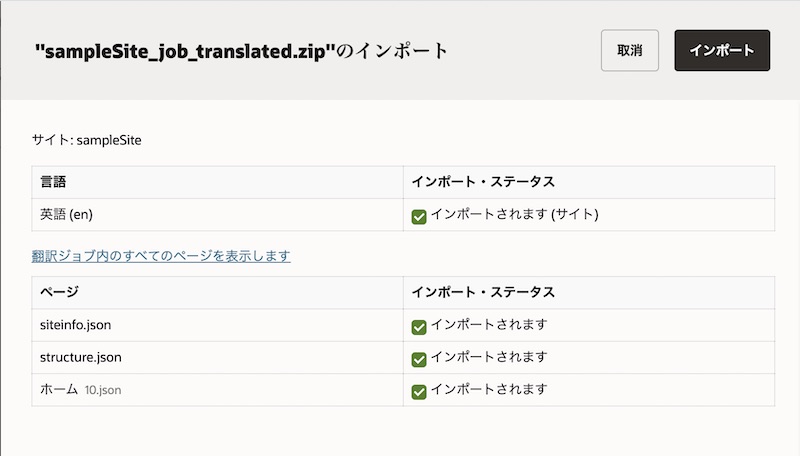Click the 10.json file name label
The height and width of the screenshot is (456, 800).
(x=103, y=391)
